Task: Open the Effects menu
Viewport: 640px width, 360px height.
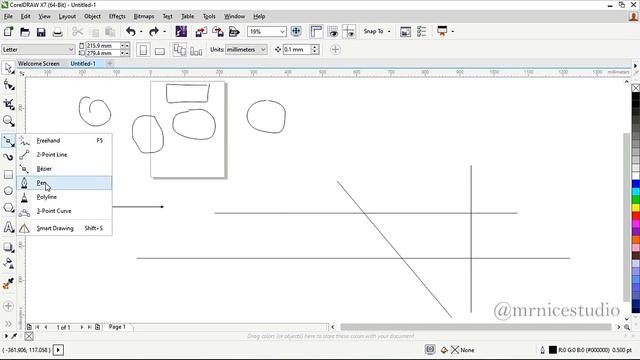Action: 117,16
